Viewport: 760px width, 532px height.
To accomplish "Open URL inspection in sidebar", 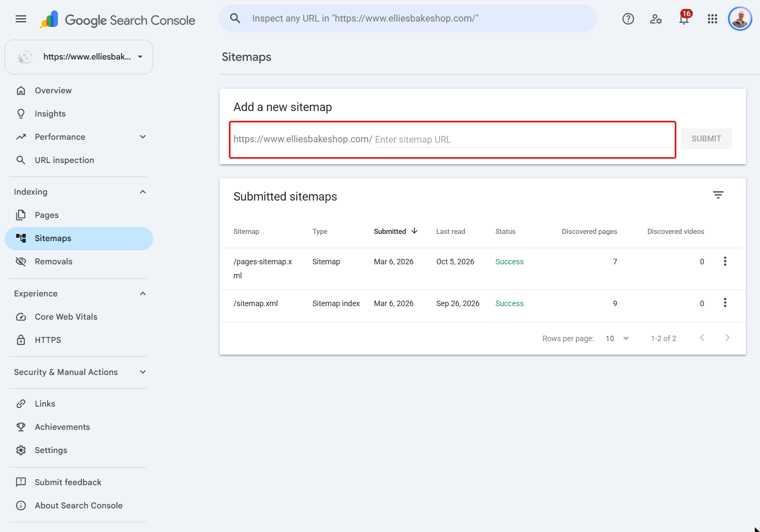I will click(79, 160).
